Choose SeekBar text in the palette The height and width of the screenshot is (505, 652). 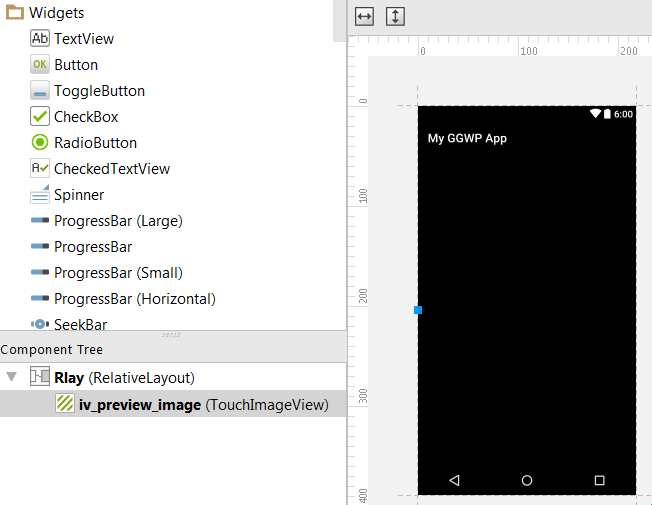81,325
